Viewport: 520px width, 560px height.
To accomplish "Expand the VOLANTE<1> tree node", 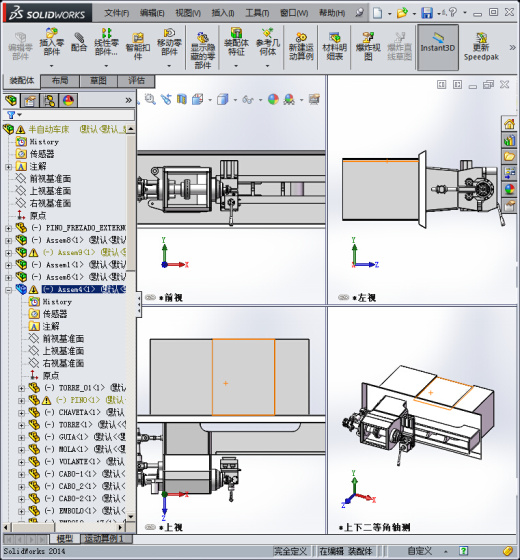I will coord(21,462).
